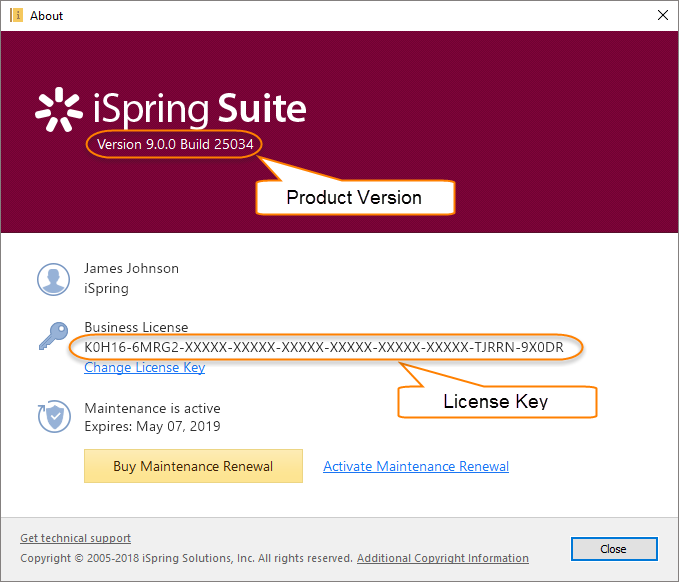
Task: Click the Close button
Action: tap(614, 549)
